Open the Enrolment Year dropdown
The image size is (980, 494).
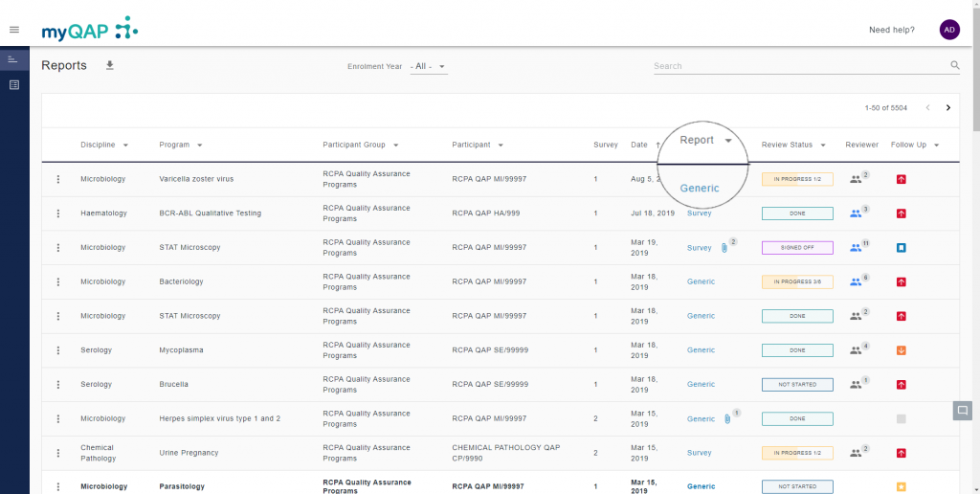pyautogui.click(x=429, y=66)
